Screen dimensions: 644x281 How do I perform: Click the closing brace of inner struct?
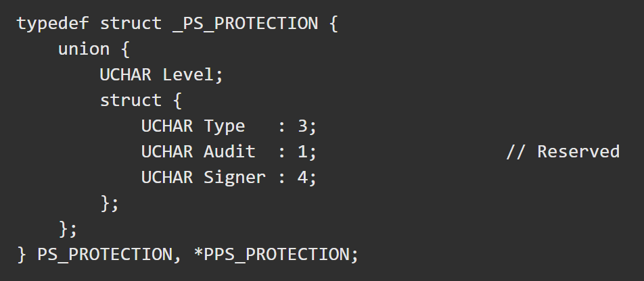(105, 203)
